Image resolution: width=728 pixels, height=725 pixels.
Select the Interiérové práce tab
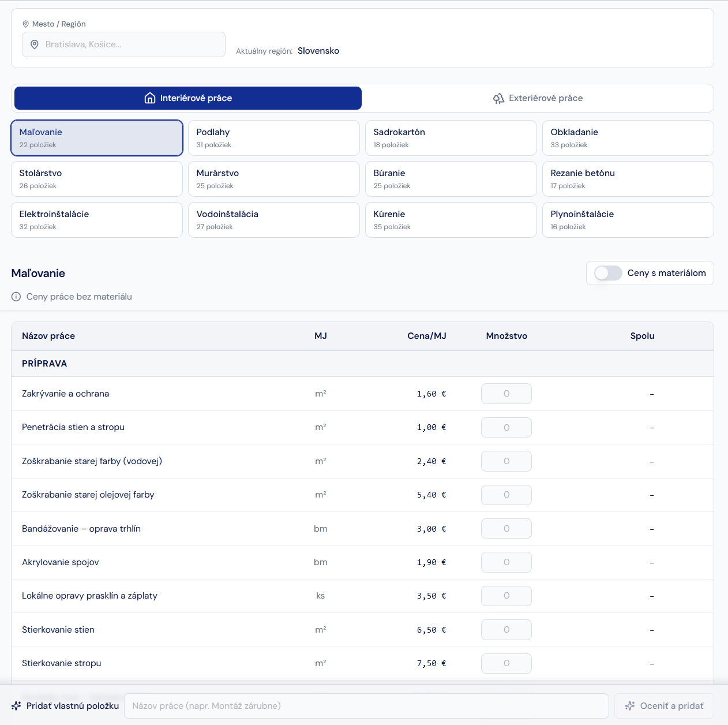pyautogui.click(x=188, y=98)
